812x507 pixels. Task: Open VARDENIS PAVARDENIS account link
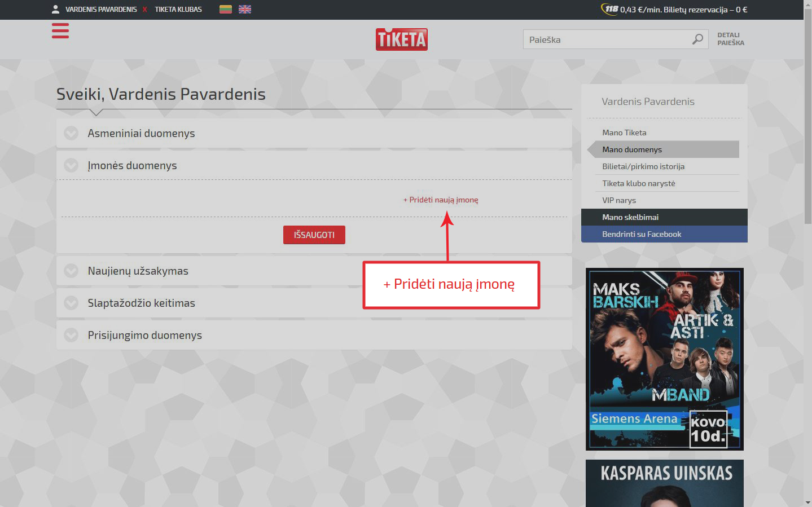pyautogui.click(x=101, y=9)
